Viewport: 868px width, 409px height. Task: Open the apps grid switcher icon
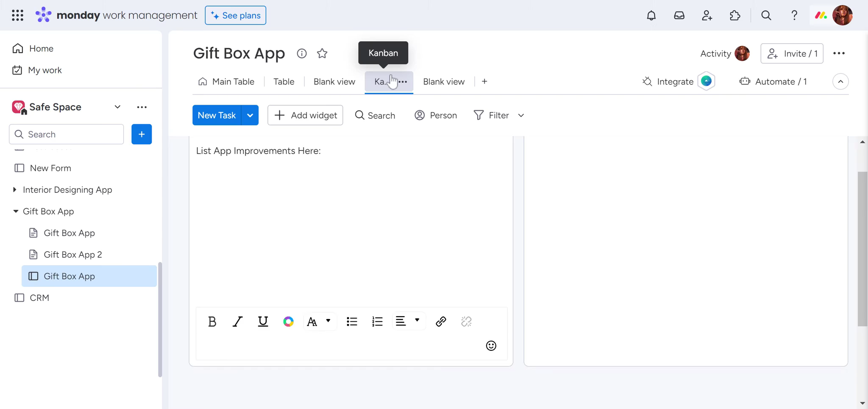coord(17,15)
